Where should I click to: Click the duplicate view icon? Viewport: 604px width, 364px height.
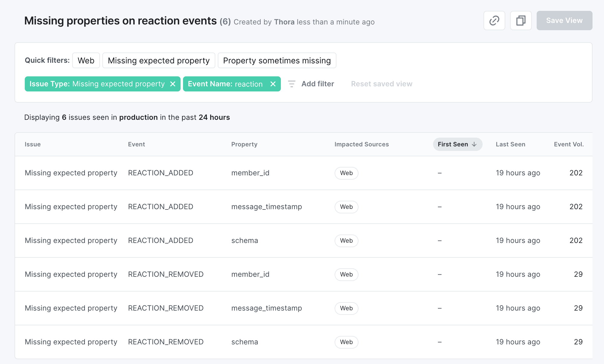(x=520, y=20)
